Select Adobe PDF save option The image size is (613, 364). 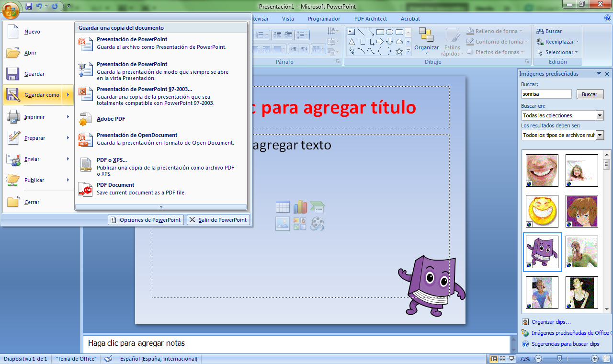click(x=111, y=119)
